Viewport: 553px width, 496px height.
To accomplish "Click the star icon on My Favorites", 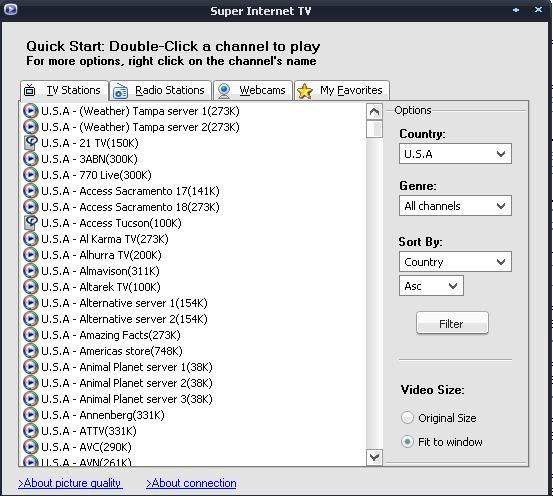I will coord(305,91).
